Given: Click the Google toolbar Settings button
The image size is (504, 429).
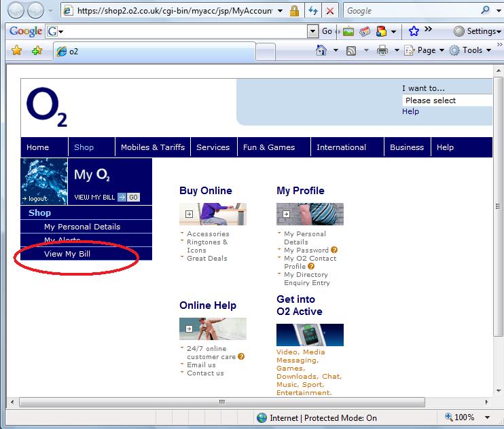Looking at the screenshot, I should click(x=477, y=31).
